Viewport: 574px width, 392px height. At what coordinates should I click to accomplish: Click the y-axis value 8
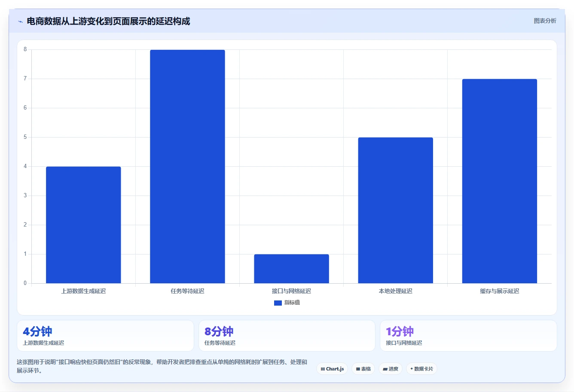click(x=25, y=49)
